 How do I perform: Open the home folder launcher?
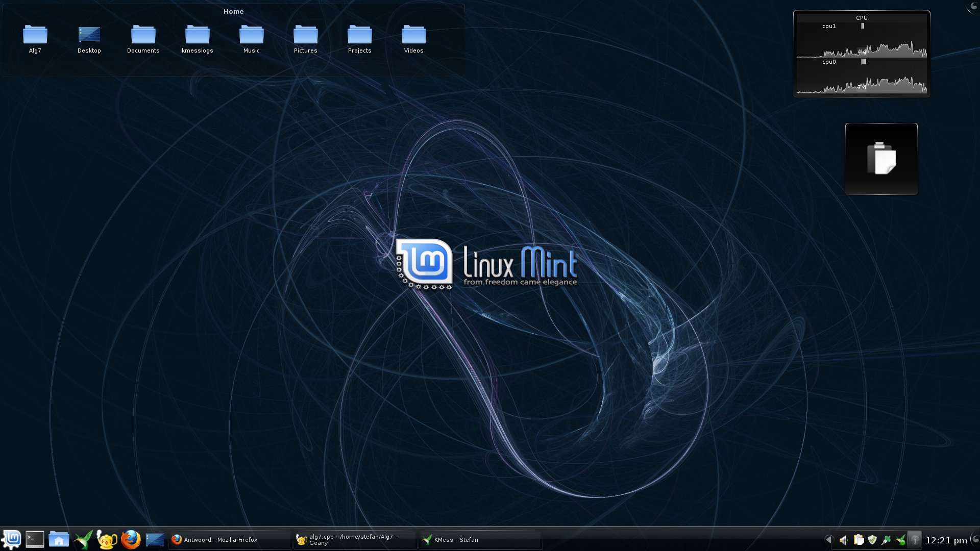pyautogui.click(x=59, y=539)
